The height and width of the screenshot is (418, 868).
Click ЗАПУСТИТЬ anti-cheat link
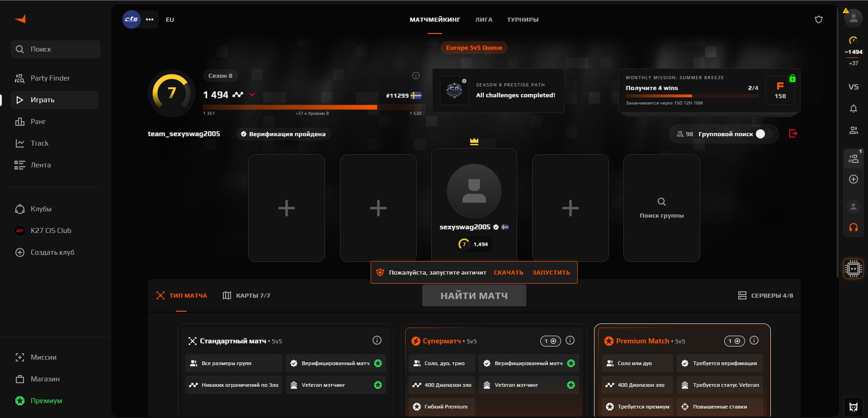[x=551, y=273]
